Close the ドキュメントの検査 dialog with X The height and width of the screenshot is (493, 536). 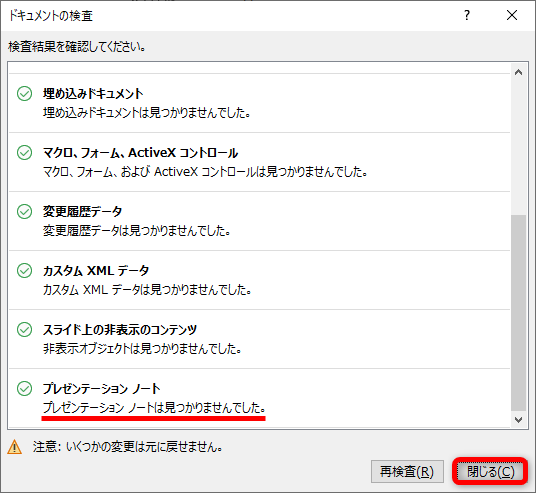pos(512,15)
